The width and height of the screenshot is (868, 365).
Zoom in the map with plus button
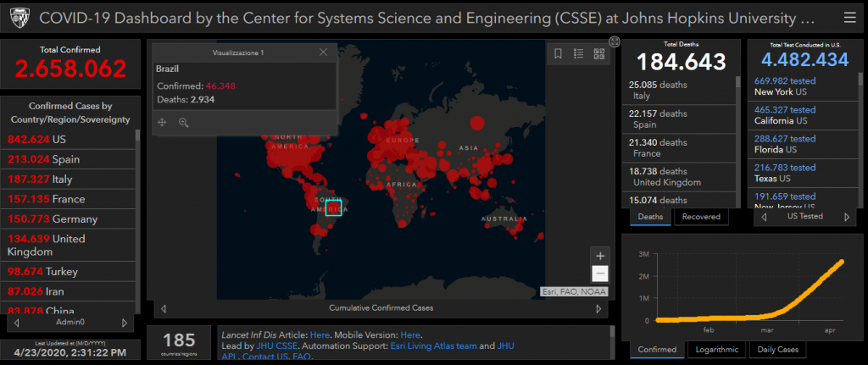point(600,256)
